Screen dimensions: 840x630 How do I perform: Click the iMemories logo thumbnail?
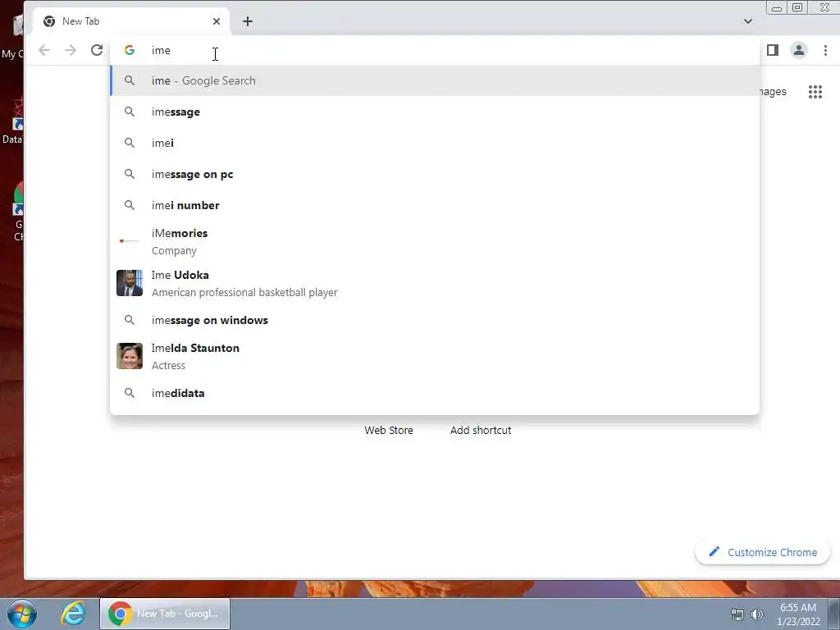click(x=130, y=241)
